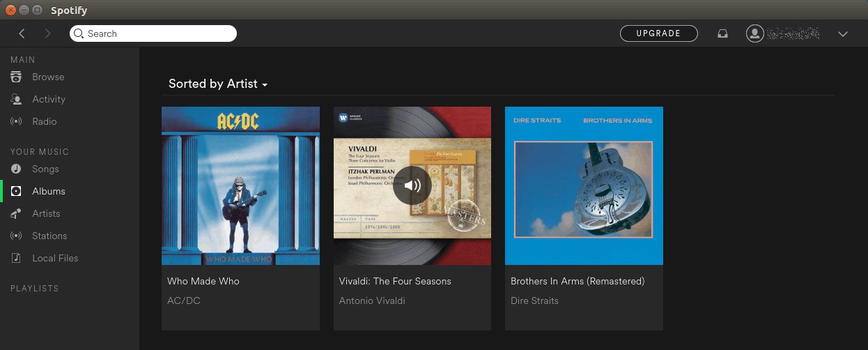Click the Activity person icon
The height and width of the screenshot is (350, 868).
point(16,99)
